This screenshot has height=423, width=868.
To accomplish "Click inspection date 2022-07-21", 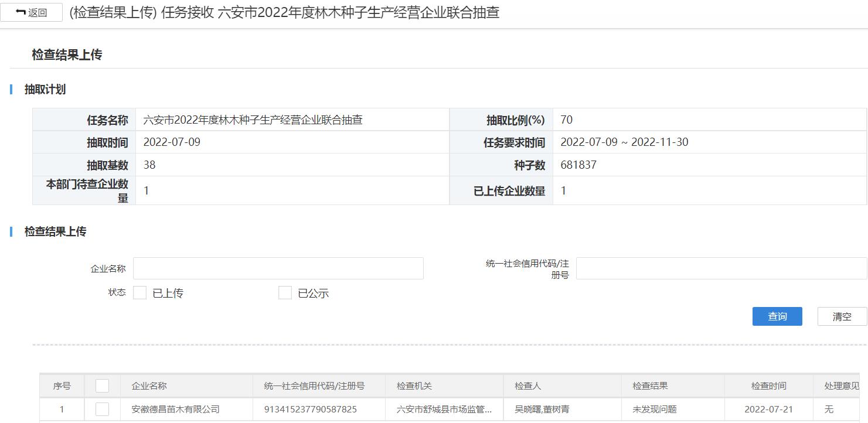I will (x=769, y=410).
